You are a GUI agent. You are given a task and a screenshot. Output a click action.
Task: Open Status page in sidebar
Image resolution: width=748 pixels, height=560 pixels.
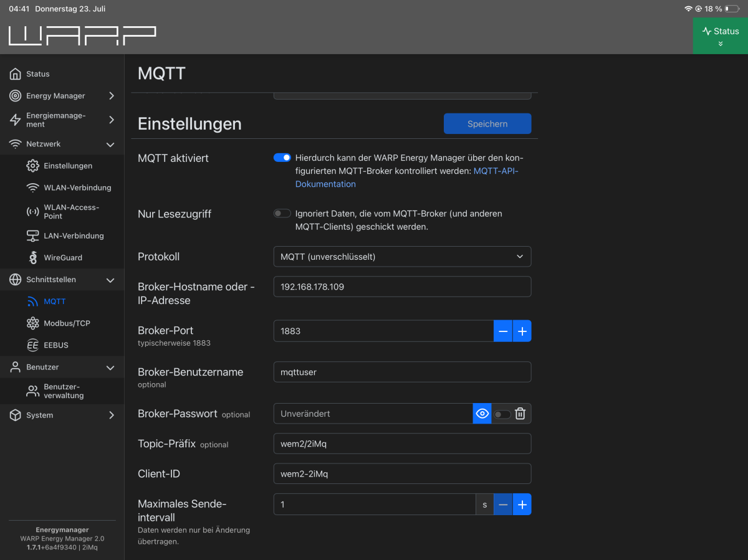62,74
